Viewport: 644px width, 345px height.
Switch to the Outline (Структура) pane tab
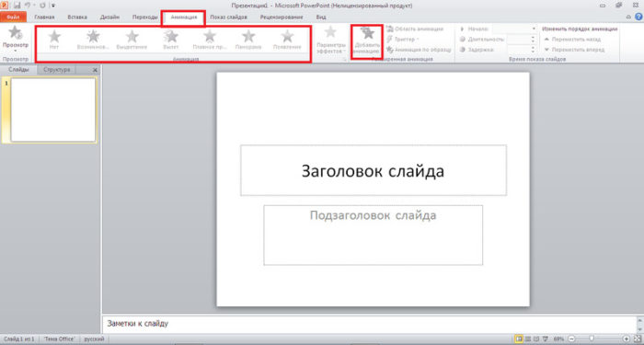click(x=56, y=69)
